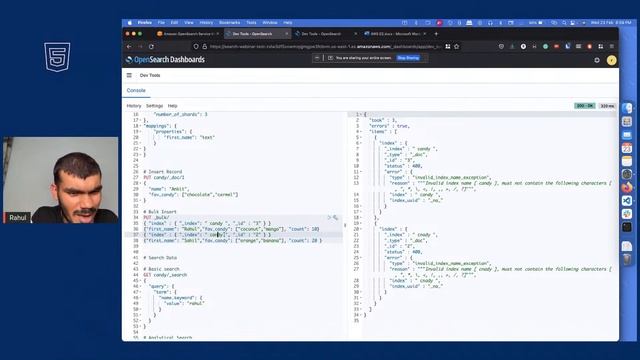The width and height of the screenshot is (640, 360).
Task: Click the 200 - OK status badge
Action: click(x=584, y=106)
